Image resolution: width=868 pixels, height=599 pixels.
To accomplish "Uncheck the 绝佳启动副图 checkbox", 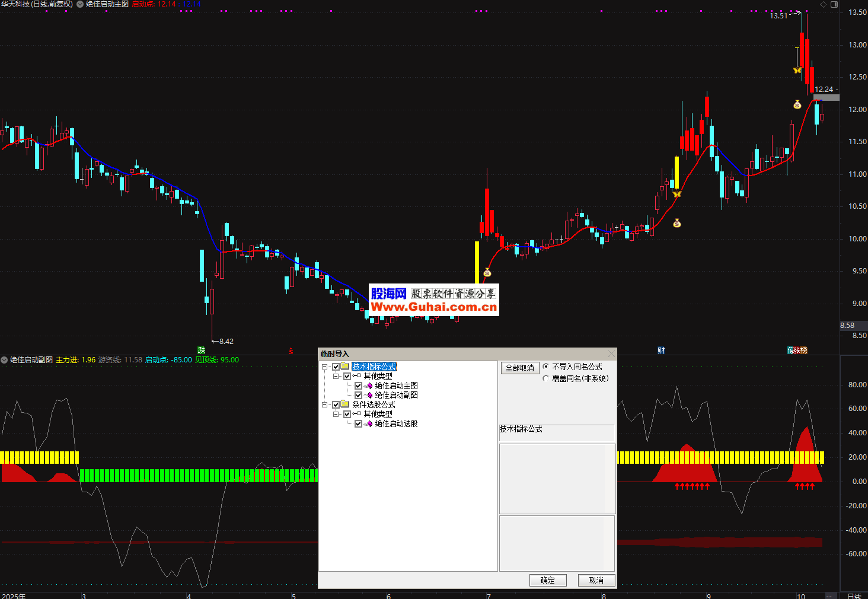I will click(x=358, y=396).
